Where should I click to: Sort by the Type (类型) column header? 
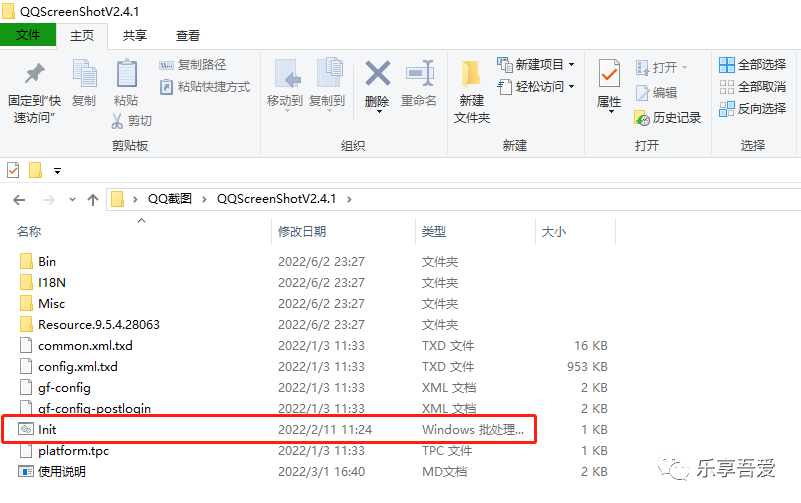(x=434, y=232)
